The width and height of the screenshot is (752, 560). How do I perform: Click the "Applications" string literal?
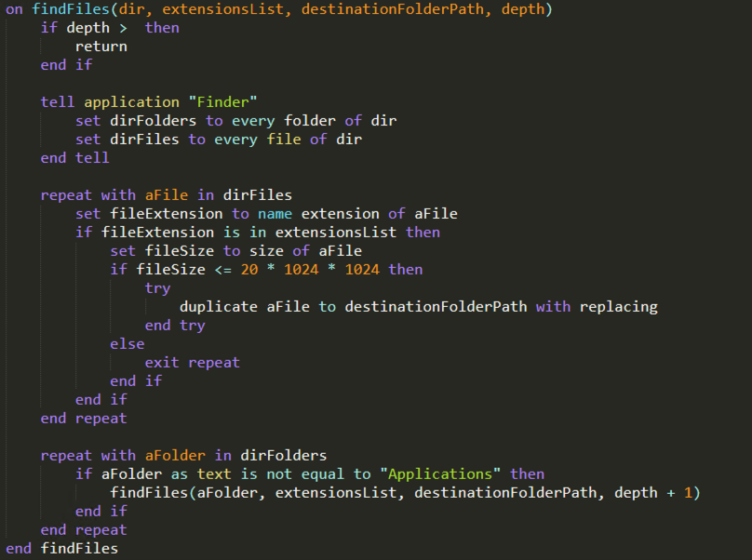pos(440,474)
